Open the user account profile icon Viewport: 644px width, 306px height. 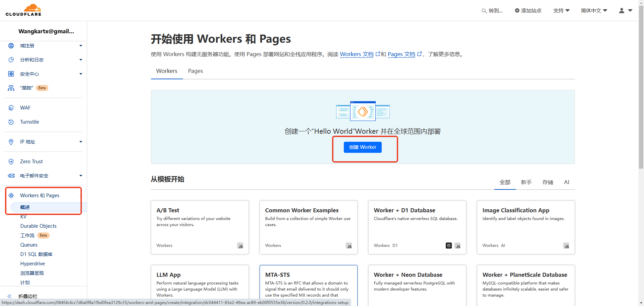[622, 10]
